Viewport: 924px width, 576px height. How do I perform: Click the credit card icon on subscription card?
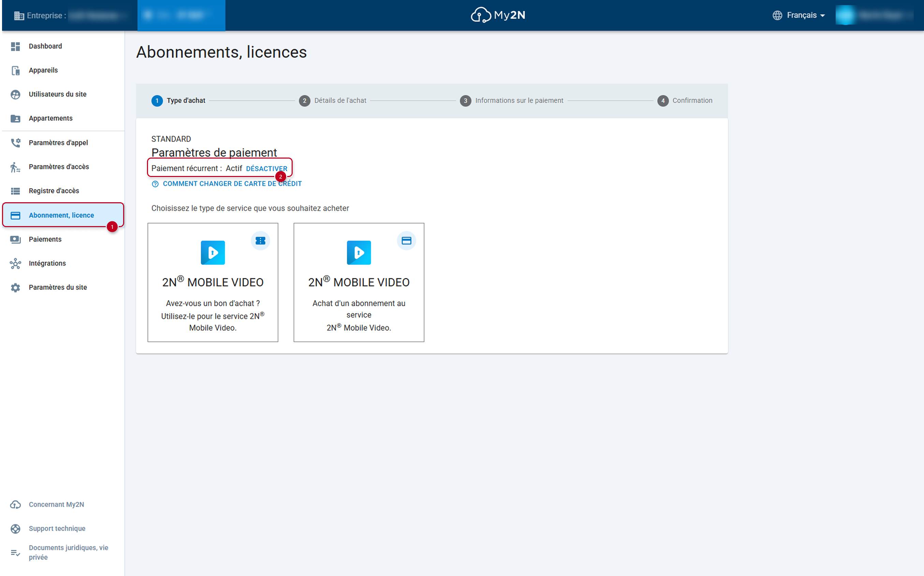click(406, 241)
